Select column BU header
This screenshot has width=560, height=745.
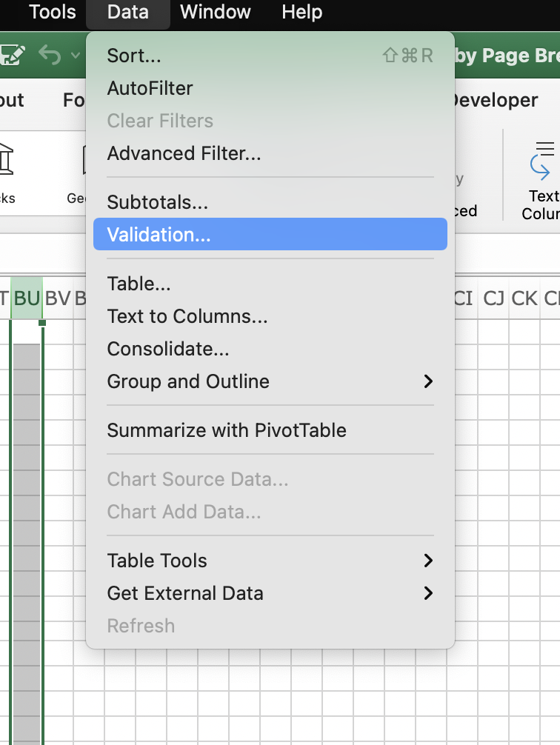point(27,298)
